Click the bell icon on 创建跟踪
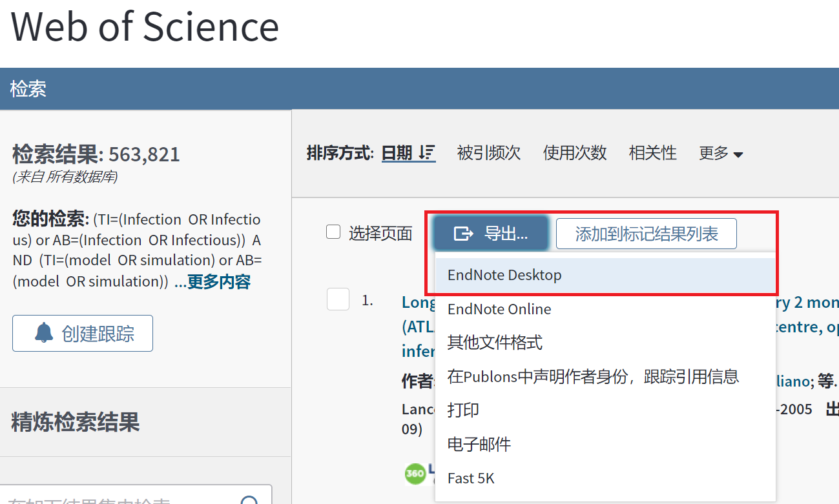The image size is (839, 504). coord(44,333)
